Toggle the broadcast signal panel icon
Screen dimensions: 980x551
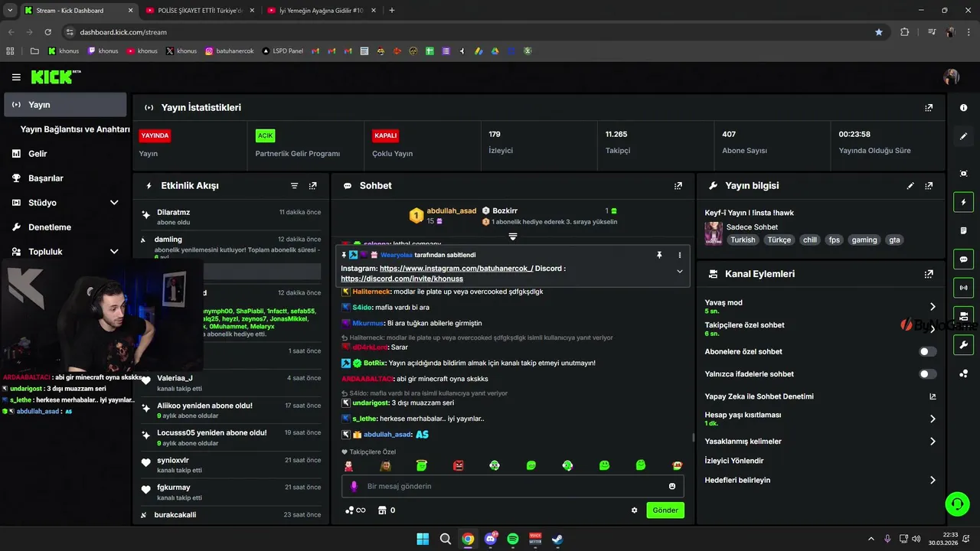click(963, 288)
